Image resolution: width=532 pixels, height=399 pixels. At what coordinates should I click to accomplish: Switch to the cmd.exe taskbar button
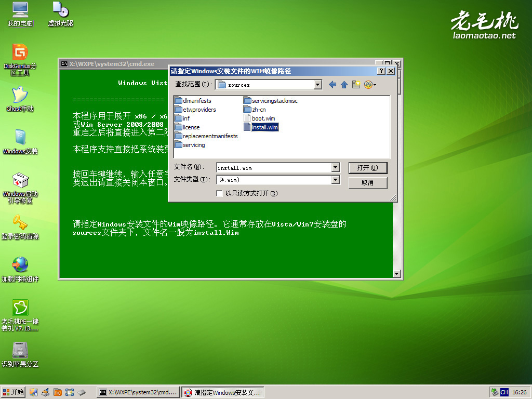pos(138,393)
